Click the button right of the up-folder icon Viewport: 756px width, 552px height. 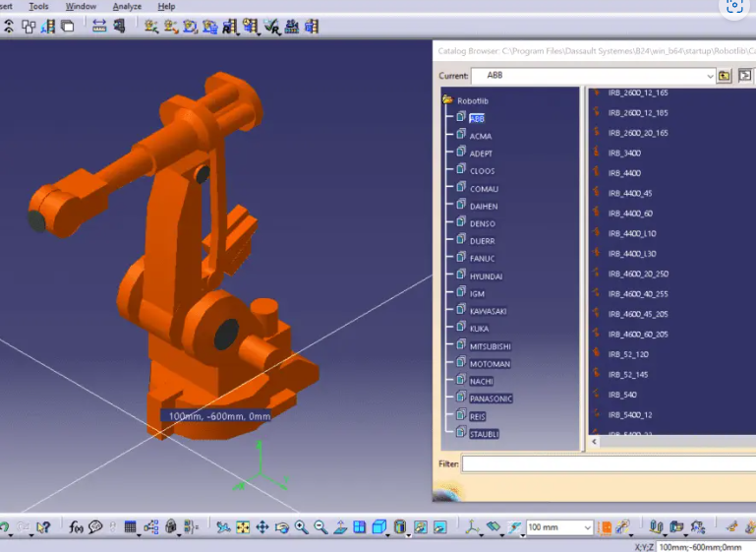click(x=745, y=76)
